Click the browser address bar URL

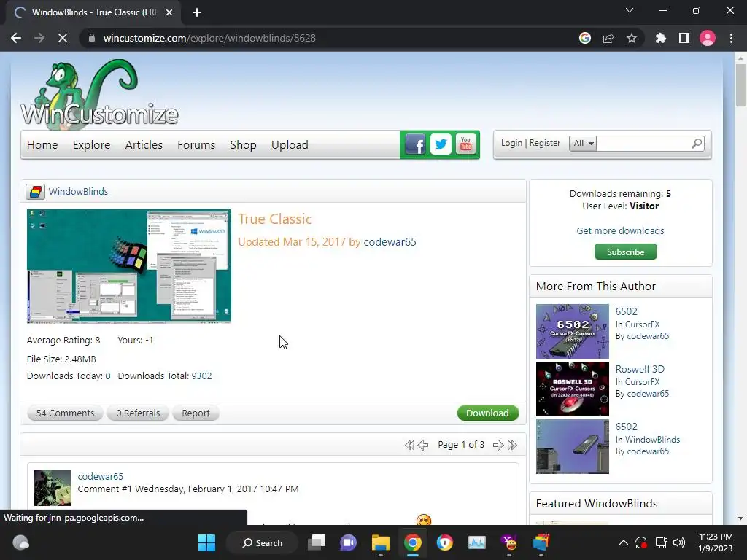(209, 38)
